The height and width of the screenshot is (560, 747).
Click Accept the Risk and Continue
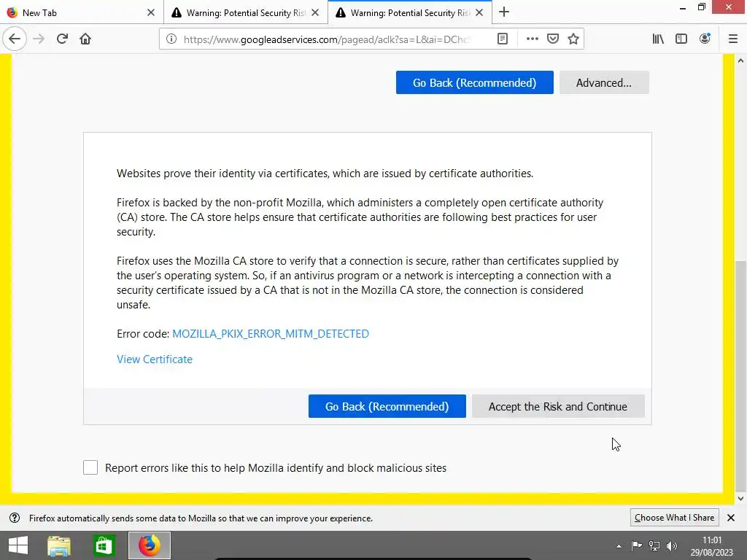(x=558, y=406)
